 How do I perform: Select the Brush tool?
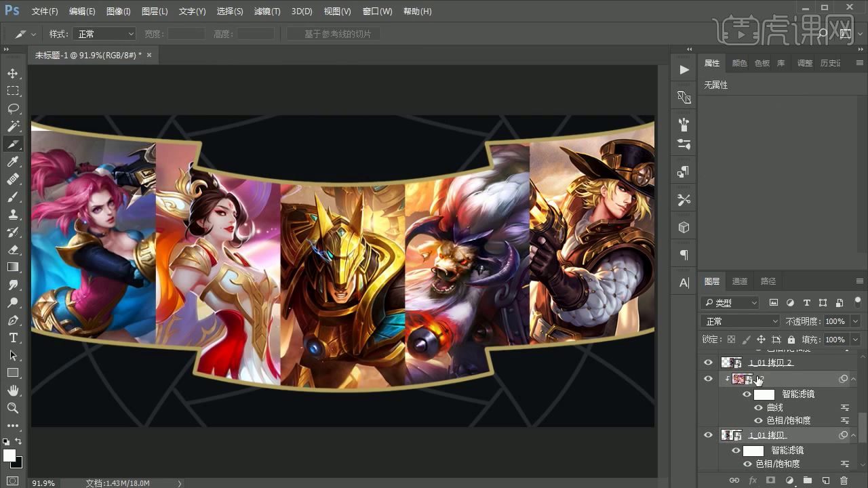tap(13, 197)
